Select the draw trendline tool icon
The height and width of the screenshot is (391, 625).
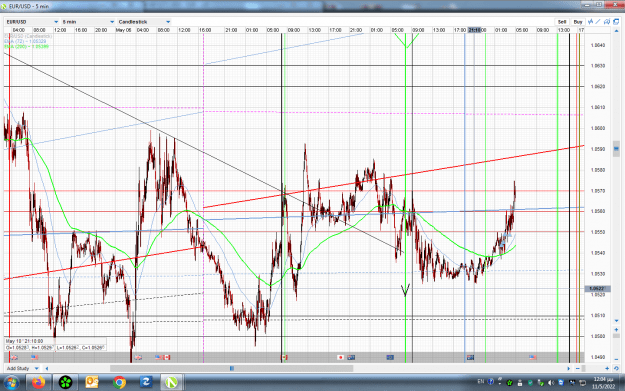pos(598,22)
